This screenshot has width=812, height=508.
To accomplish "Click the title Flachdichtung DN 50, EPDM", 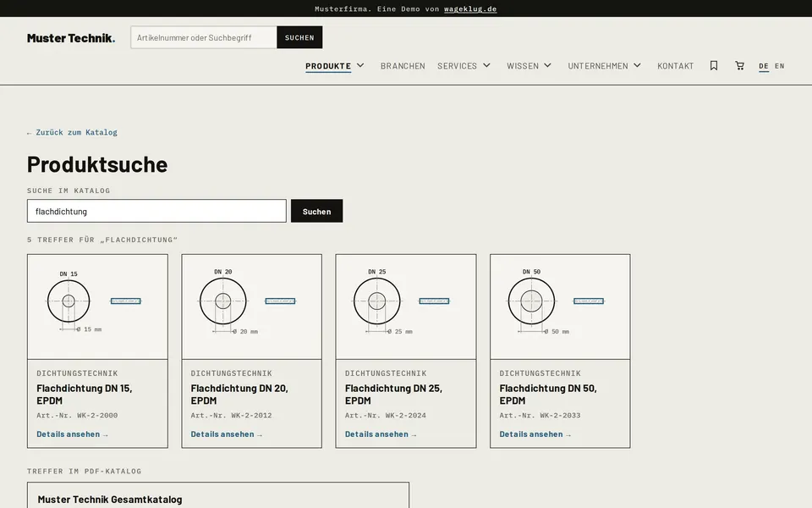I will 548,395.
